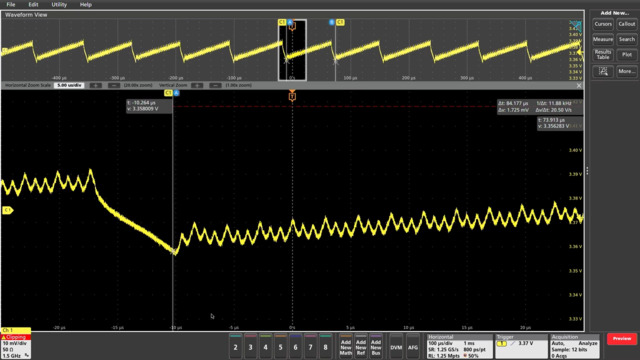This screenshot has height=360, width=640.
Task: Open the Utility menu
Action: [59, 4]
